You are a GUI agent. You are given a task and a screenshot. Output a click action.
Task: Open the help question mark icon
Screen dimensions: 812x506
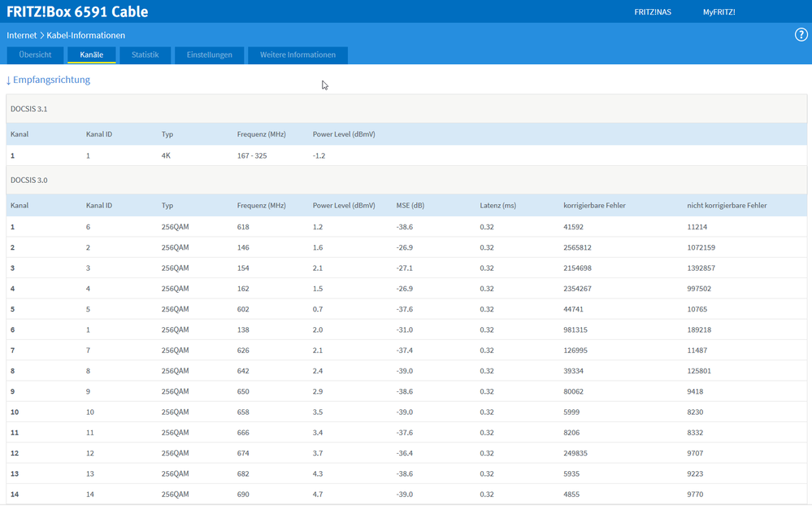(x=800, y=35)
